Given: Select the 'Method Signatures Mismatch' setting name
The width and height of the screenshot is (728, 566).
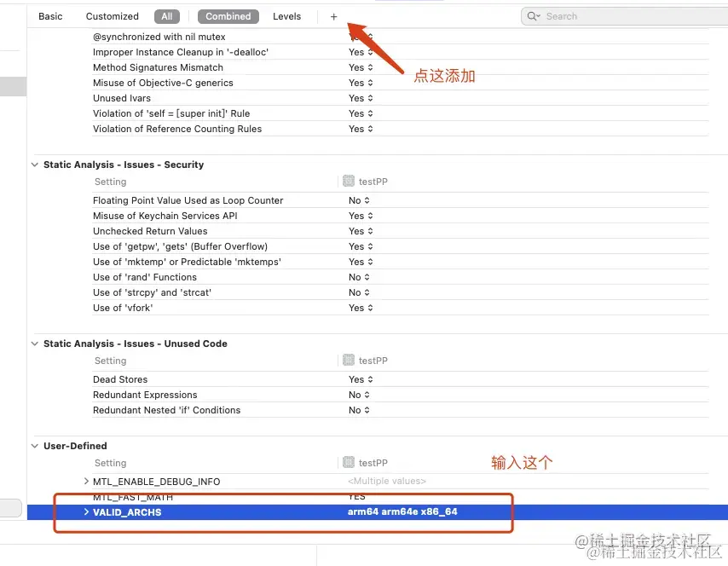Looking at the screenshot, I should [x=158, y=67].
